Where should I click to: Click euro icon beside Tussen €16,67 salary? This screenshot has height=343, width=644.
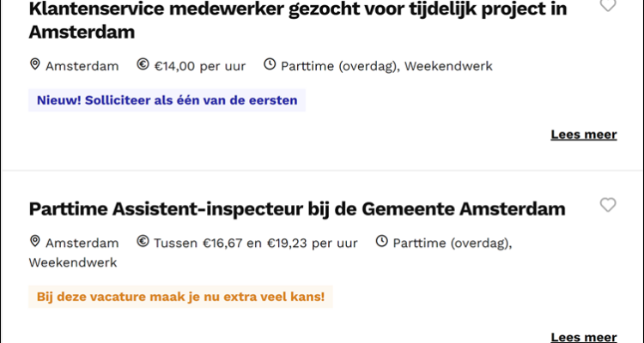click(143, 242)
